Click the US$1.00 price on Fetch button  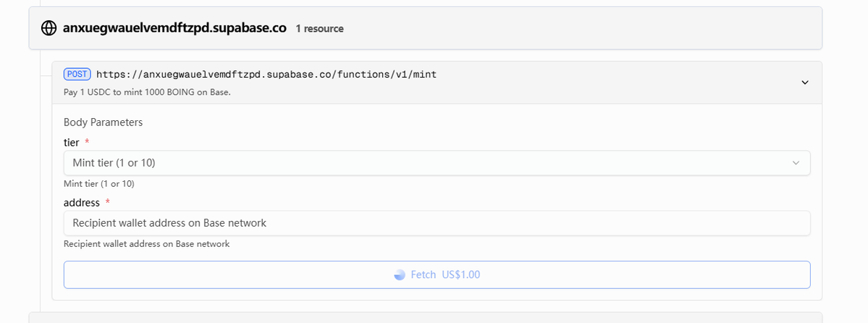click(461, 275)
